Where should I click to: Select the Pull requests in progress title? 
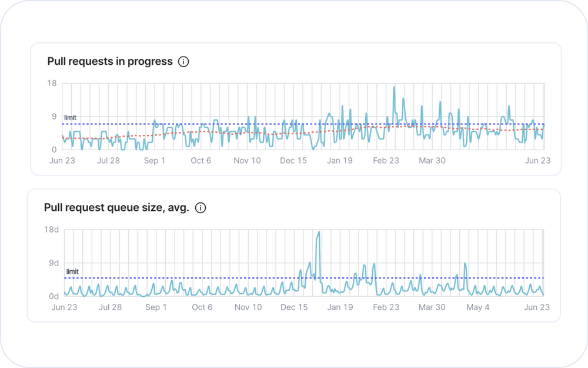[x=111, y=61]
